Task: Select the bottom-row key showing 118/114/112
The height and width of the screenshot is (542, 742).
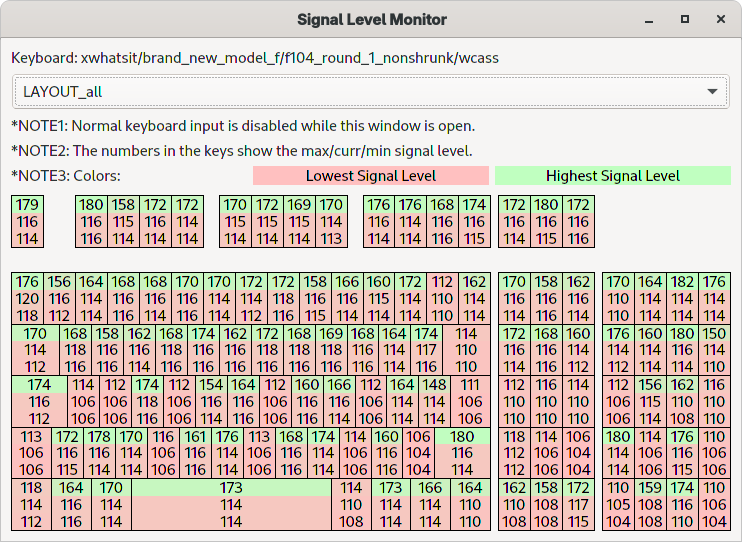Action: click(31, 505)
